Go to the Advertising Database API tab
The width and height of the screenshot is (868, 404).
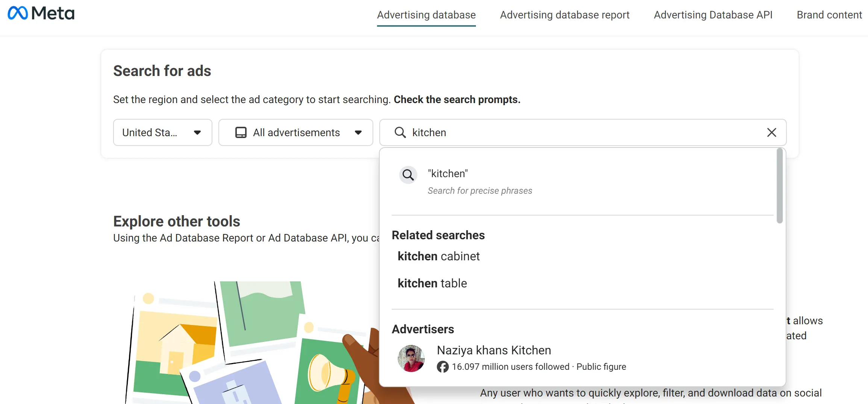[x=713, y=15]
